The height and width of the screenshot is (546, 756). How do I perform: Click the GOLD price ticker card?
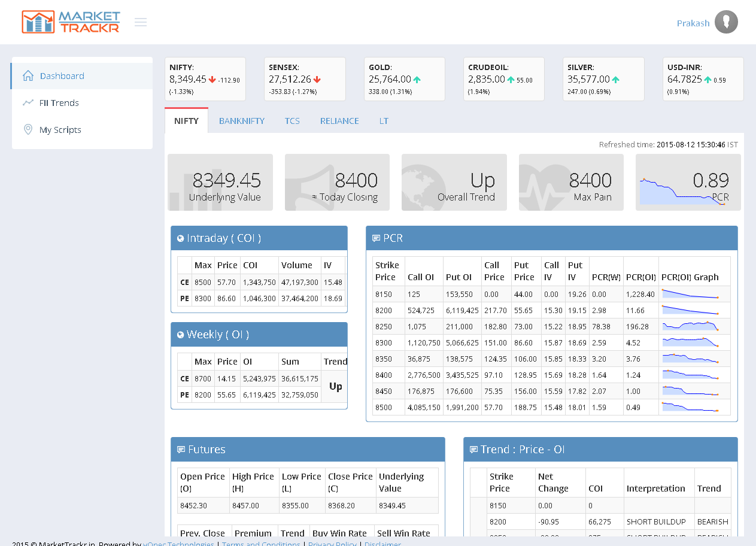click(404, 79)
